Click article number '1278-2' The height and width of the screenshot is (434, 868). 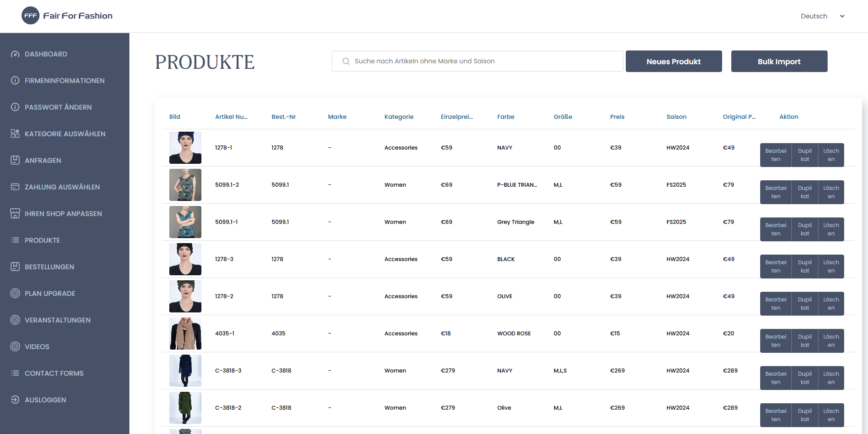point(224,296)
